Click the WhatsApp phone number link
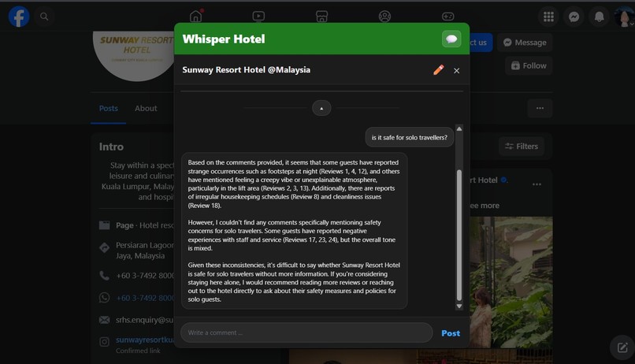635x364 pixels. pyautogui.click(x=145, y=298)
